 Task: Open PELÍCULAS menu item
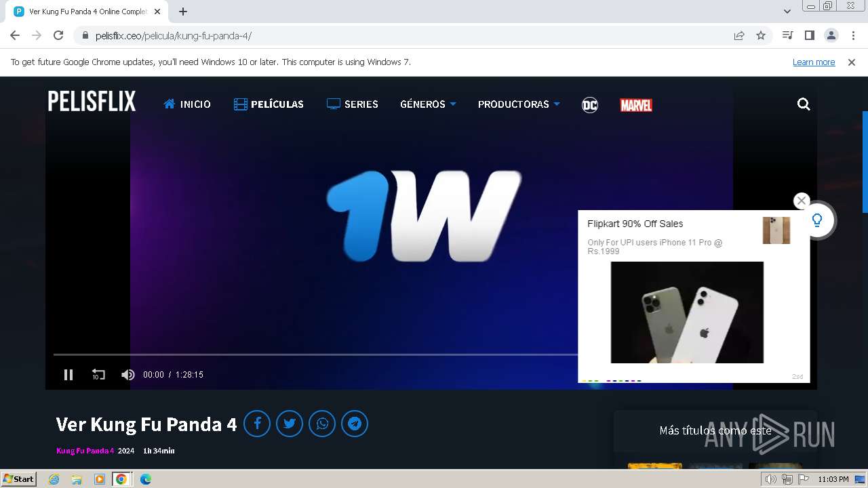coord(269,104)
